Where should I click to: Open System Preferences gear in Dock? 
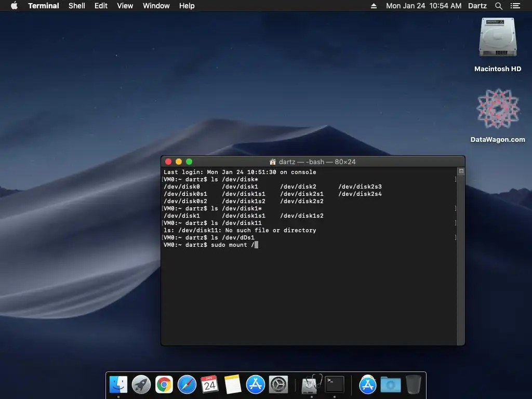click(278, 385)
